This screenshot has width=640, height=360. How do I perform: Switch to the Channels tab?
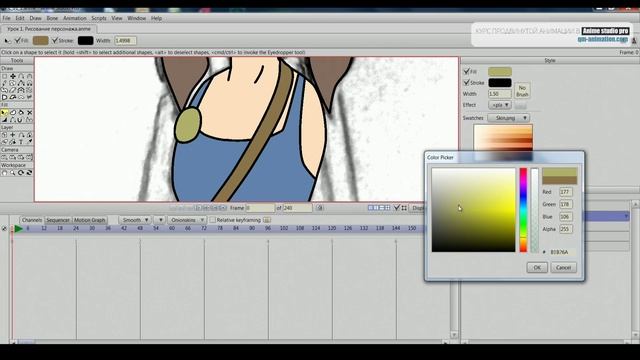tap(31, 220)
